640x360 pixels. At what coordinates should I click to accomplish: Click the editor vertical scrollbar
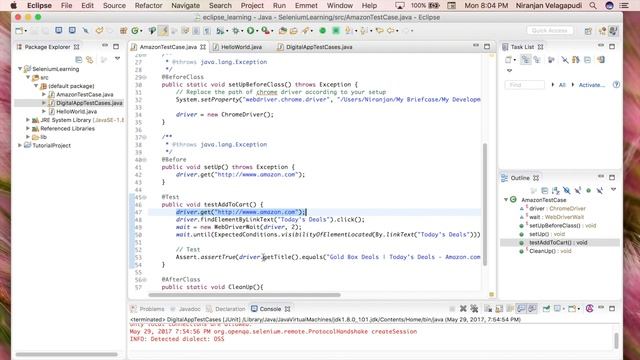[485, 204]
